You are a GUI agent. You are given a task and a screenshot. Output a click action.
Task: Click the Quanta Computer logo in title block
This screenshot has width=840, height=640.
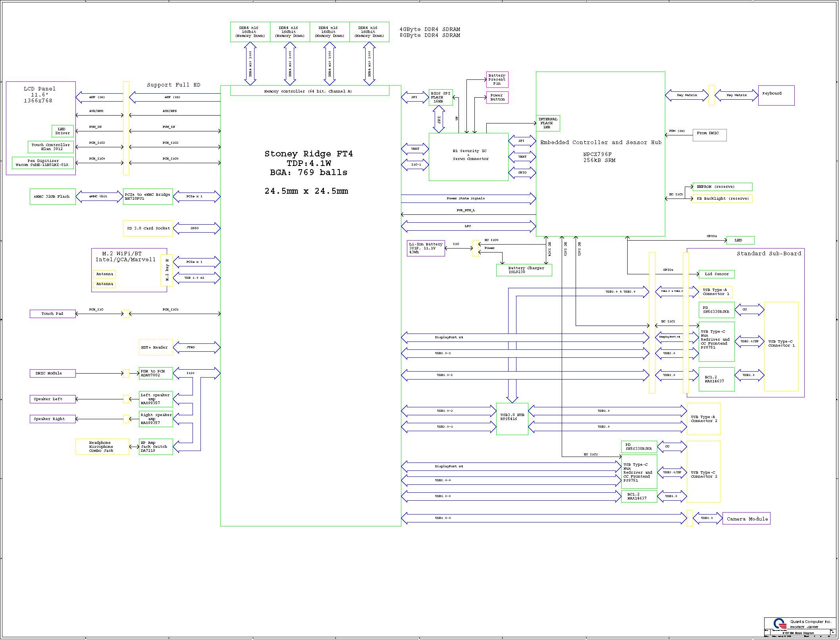click(780, 623)
